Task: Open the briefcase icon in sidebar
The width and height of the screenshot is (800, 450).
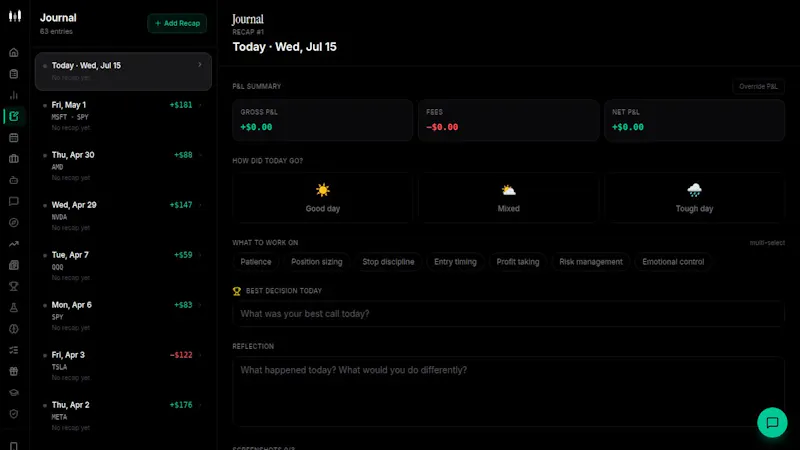Action: [x=14, y=159]
